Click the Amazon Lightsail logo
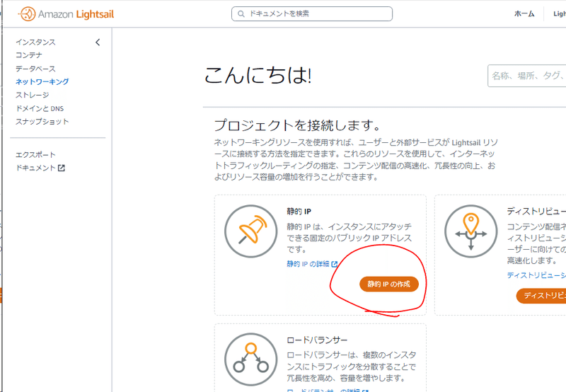This screenshot has height=392, width=566. [x=66, y=14]
